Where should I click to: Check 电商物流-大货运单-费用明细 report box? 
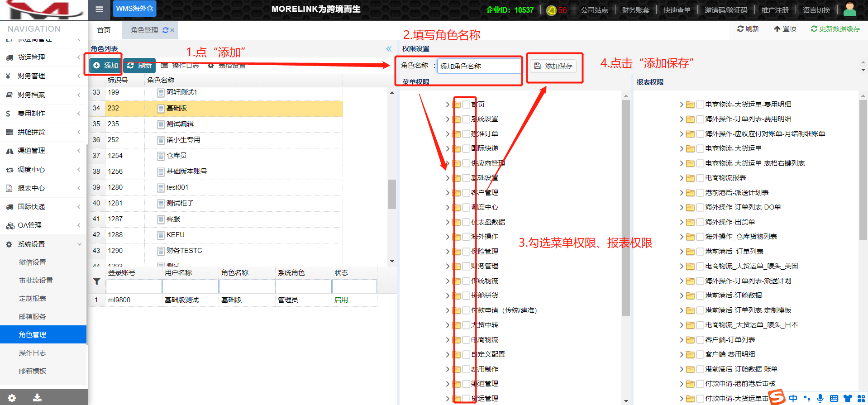(700, 105)
